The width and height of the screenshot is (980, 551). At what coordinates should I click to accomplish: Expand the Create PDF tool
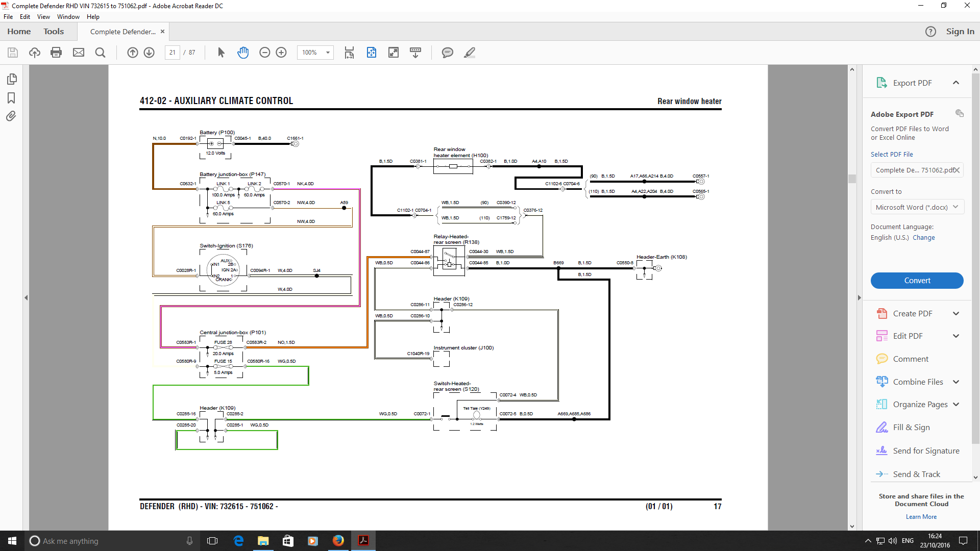[x=956, y=314]
